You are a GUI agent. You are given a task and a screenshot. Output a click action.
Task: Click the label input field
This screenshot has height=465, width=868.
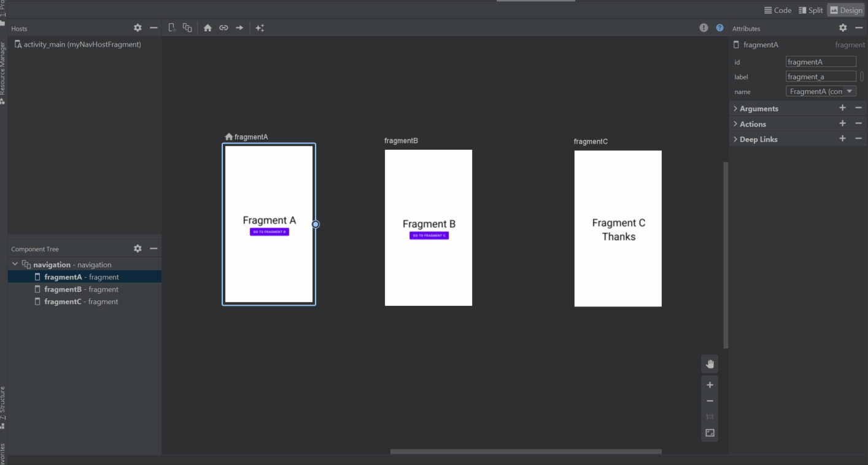click(821, 77)
